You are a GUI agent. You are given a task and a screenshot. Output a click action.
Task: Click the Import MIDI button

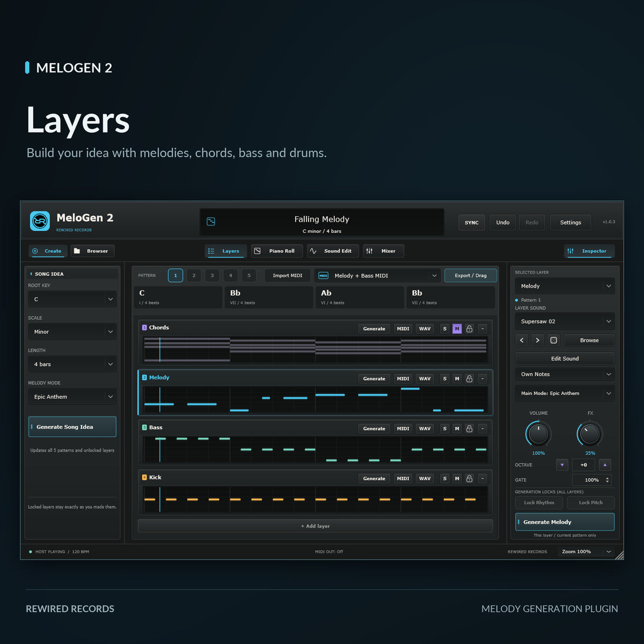point(288,275)
